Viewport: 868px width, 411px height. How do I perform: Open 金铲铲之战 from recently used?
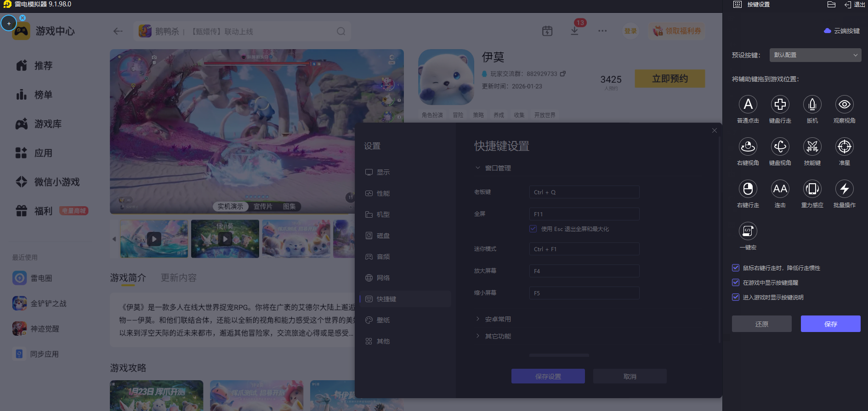[40, 303]
